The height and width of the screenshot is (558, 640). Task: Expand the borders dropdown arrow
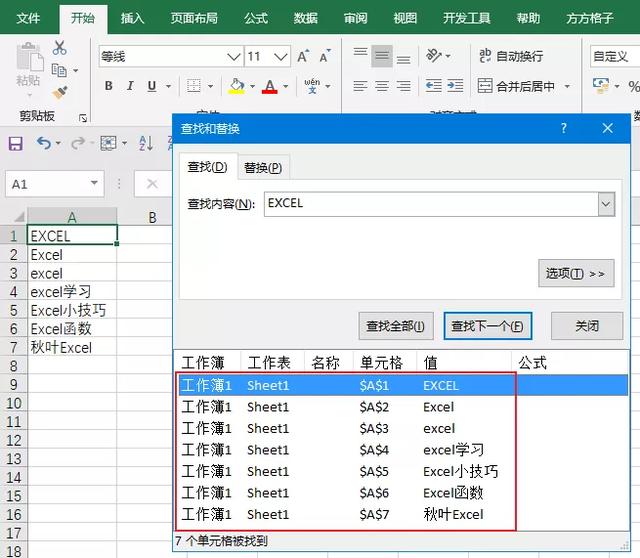click(x=211, y=86)
